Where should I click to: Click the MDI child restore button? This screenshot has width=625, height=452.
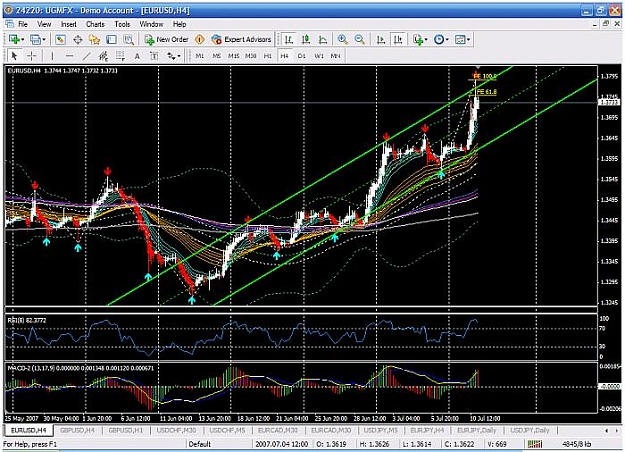pyautogui.click(x=606, y=24)
